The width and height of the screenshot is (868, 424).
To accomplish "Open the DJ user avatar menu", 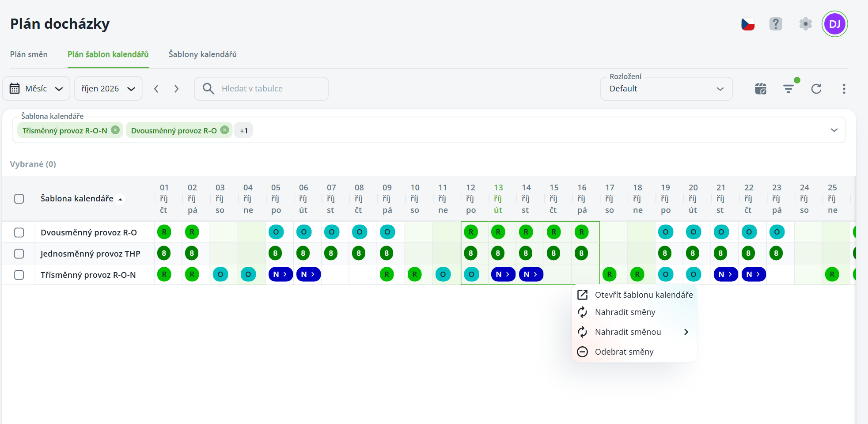I will 834,24.
